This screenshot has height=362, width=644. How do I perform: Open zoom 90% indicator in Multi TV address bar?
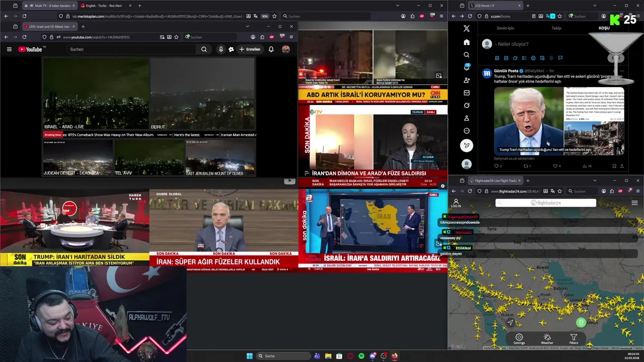[x=265, y=16]
